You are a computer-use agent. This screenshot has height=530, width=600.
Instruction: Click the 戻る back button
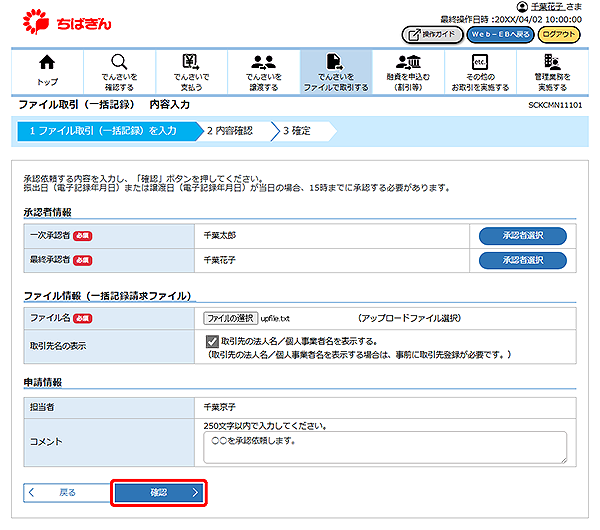pos(67,492)
